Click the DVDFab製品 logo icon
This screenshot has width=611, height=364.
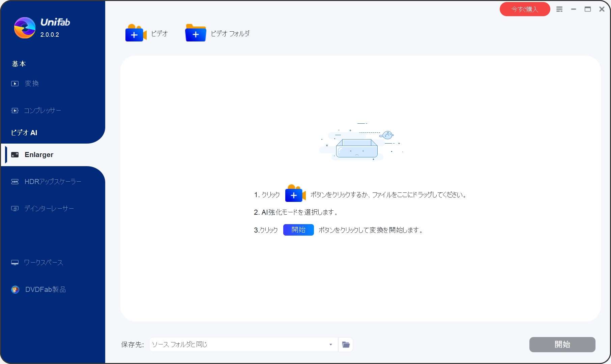click(15, 290)
